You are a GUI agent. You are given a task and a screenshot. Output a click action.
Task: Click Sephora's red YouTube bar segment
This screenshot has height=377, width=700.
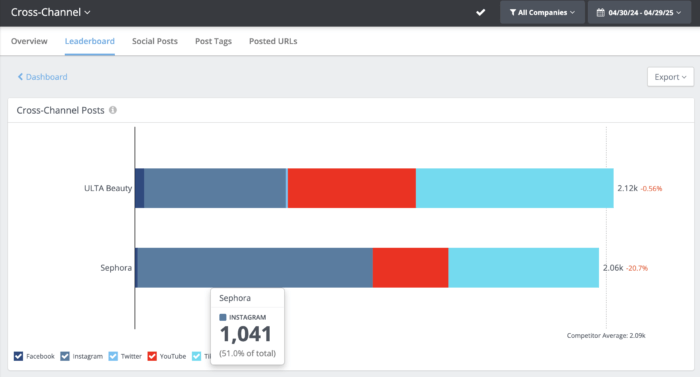[x=410, y=268]
